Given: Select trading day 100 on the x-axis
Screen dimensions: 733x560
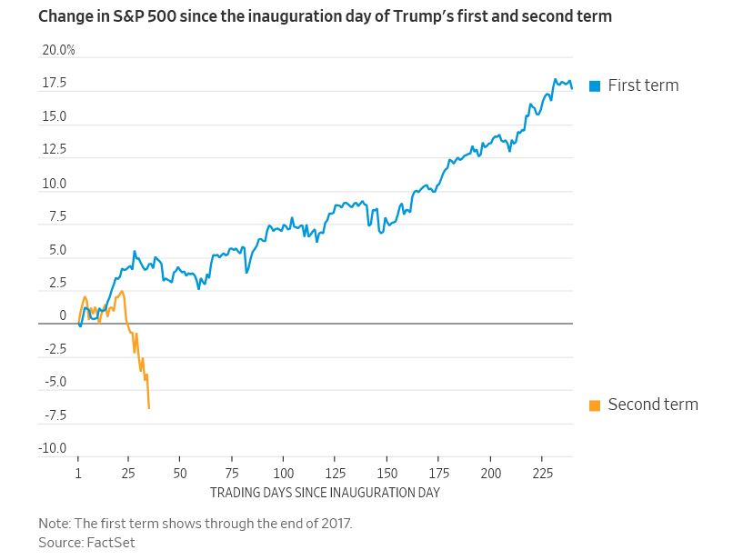Looking at the screenshot, I should point(284,474).
